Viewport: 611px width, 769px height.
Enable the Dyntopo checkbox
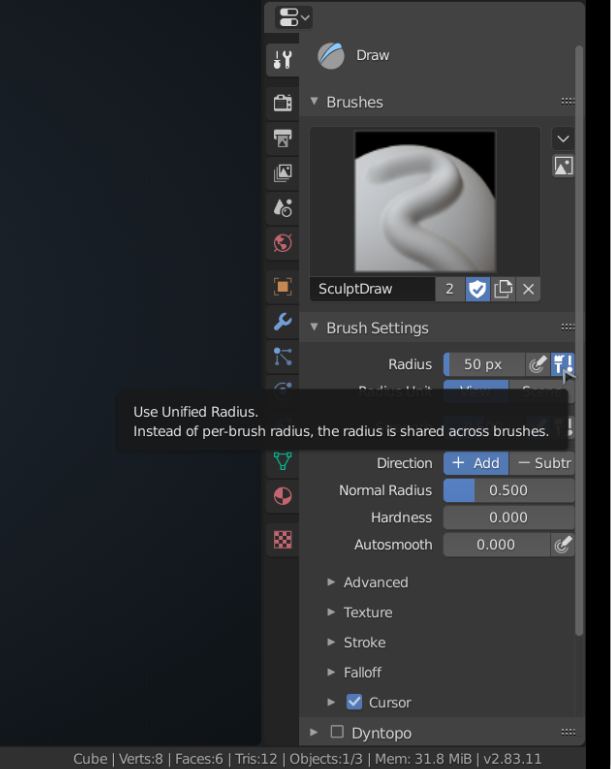[x=337, y=732]
